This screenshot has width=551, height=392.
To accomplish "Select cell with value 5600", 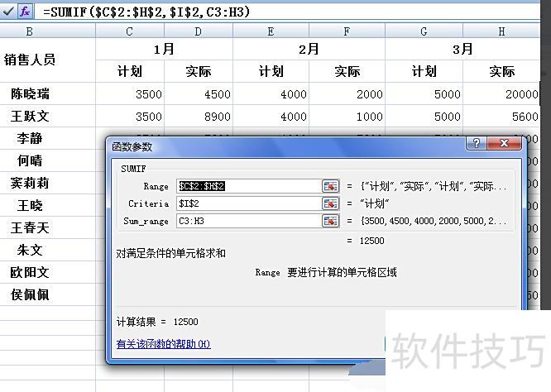I will (501, 117).
